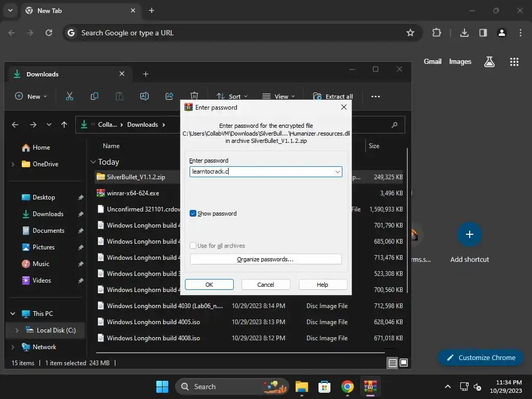Expand the OneDrive tree node
The width and height of the screenshot is (532, 399).
[x=13, y=164]
